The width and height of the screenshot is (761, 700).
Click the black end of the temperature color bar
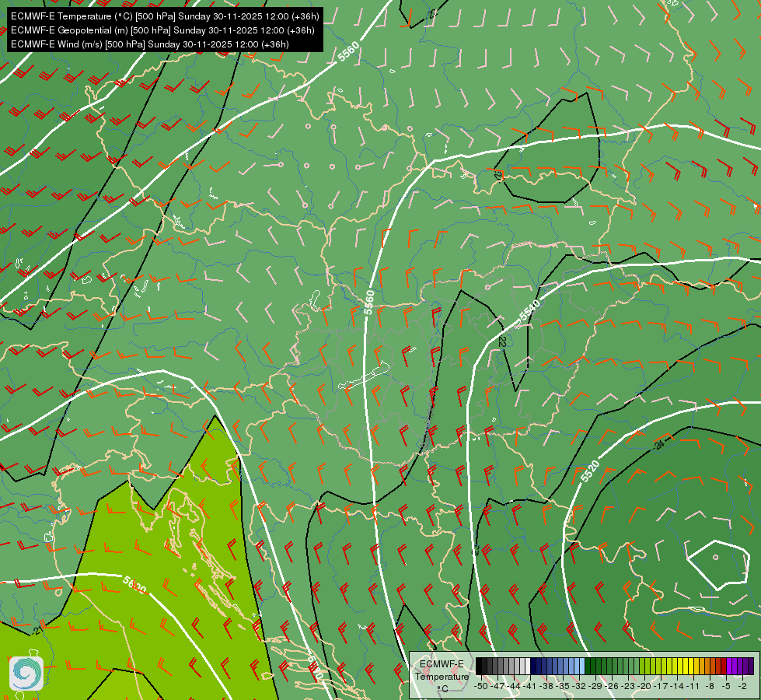[x=479, y=667]
